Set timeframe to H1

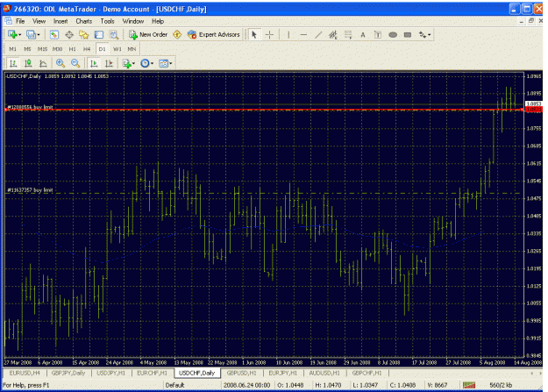pos(73,49)
